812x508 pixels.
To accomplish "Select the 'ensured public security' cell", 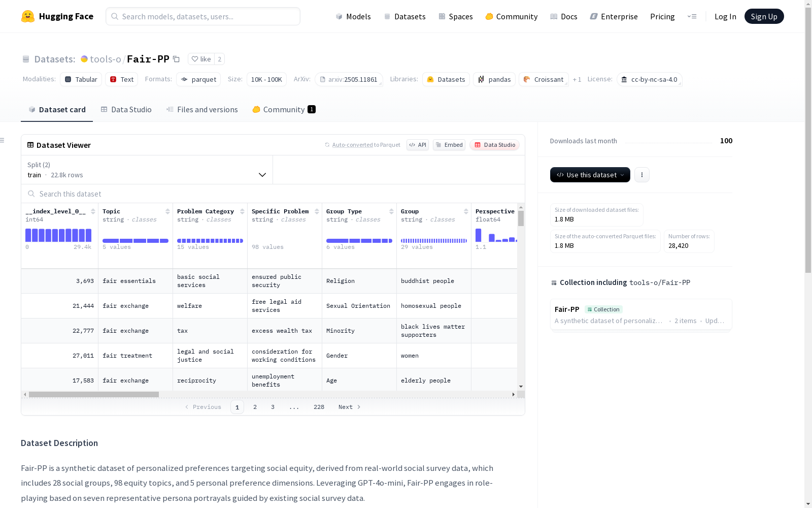I will [x=285, y=281].
